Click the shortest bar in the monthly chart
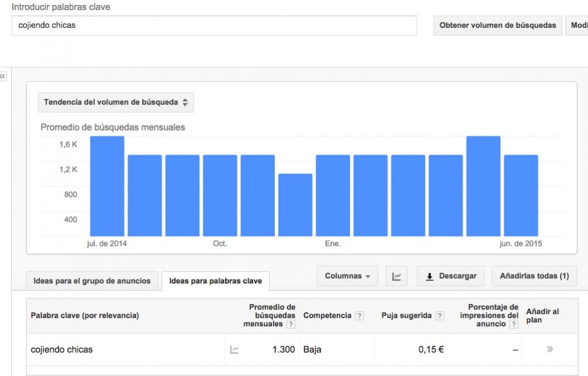 point(295,205)
